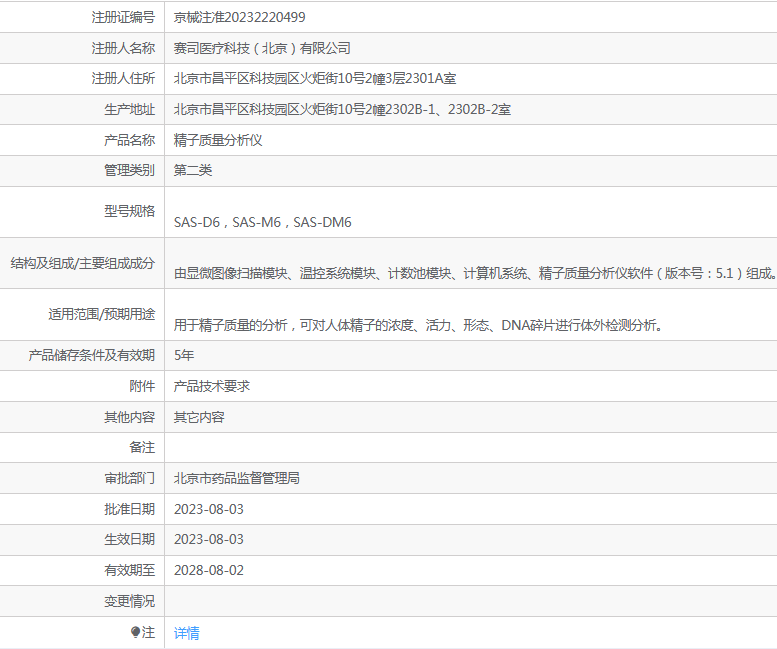Select approving authority 北京市药品监督管理局

(236, 478)
